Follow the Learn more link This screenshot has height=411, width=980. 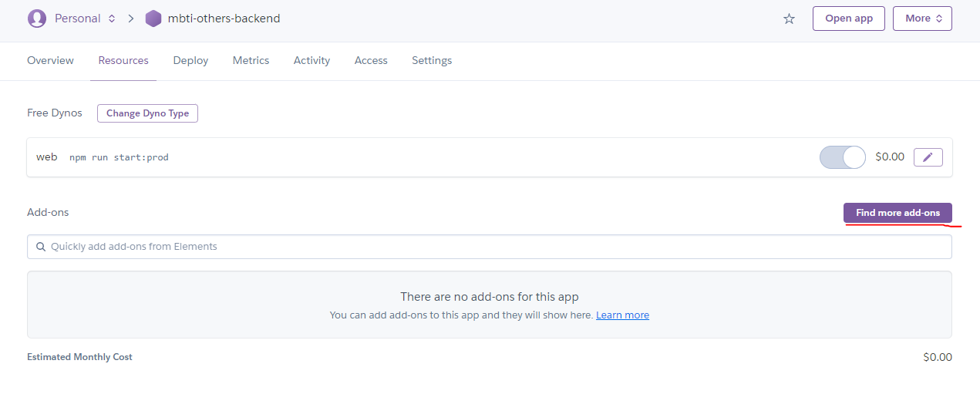[x=622, y=315]
